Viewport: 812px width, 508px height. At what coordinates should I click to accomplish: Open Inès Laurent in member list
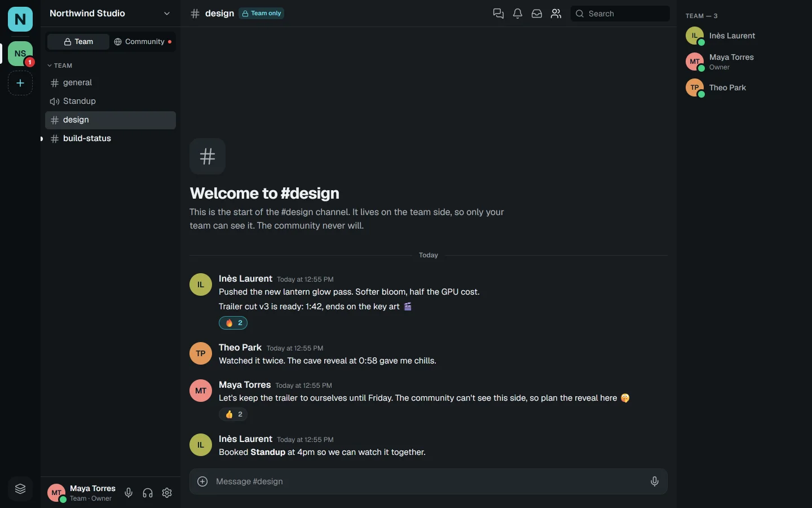coord(744,36)
